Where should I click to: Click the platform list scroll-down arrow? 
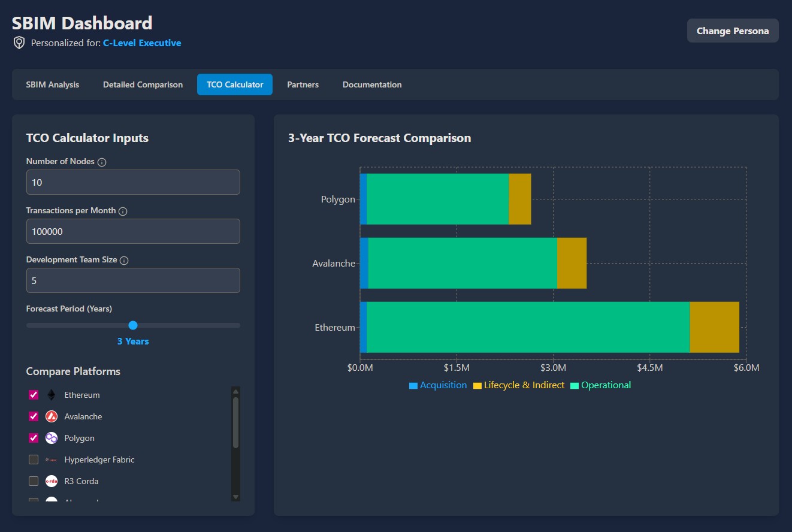click(235, 496)
